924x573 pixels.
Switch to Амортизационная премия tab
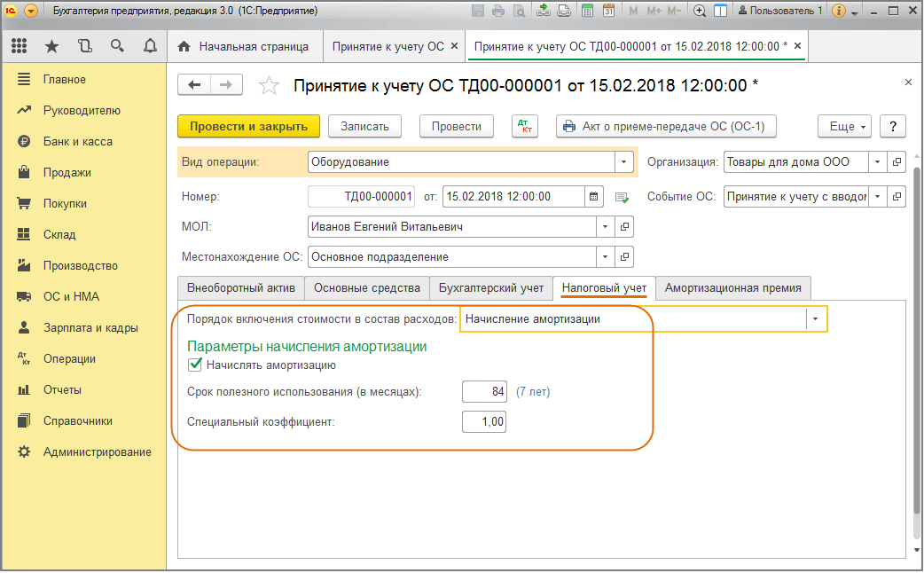coord(732,287)
